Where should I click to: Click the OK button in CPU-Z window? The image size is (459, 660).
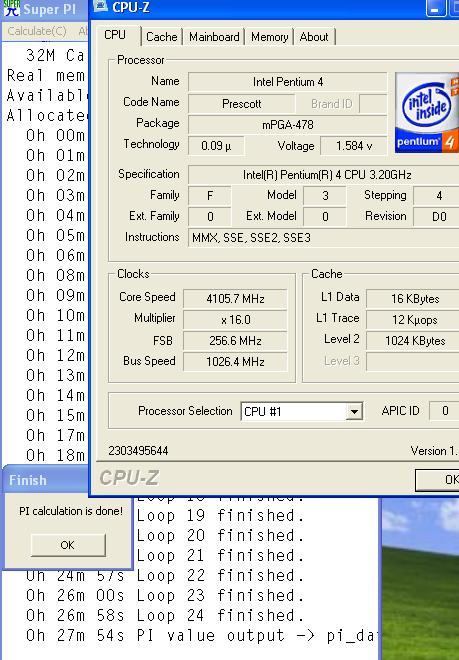(x=438, y=479)
